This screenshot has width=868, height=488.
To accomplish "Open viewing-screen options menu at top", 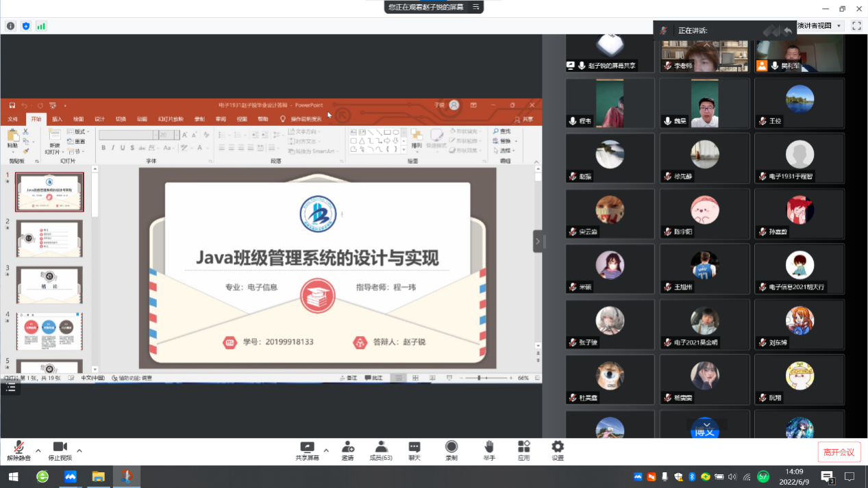I will tap(476, 7).
